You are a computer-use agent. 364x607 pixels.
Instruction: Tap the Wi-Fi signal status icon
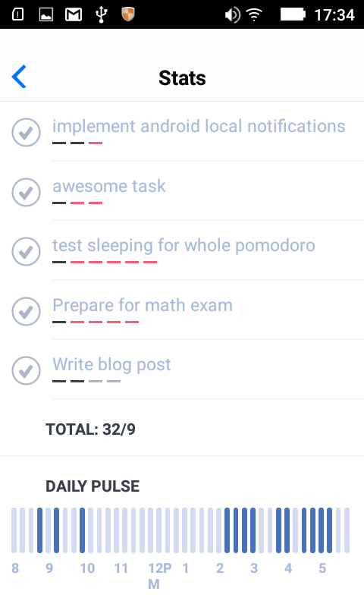pyautogui.click(x=254, y=14)
